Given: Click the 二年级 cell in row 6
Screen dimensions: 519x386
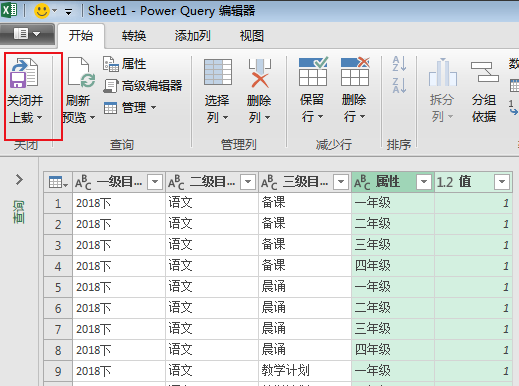Looking at the screenshot, I should click(x=393, y=308).
